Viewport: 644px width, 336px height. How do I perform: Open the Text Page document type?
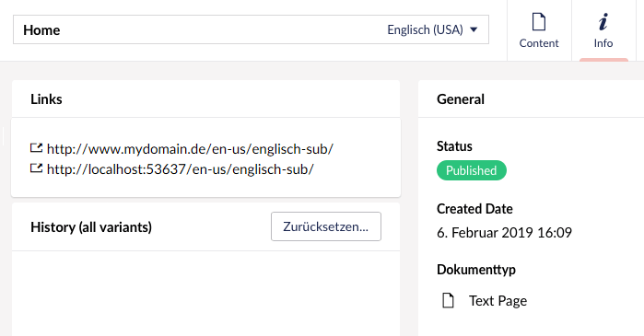point(498,301)
